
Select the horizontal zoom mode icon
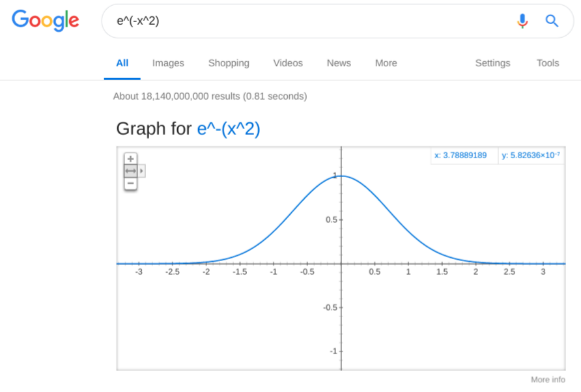pyautogui.click(x=131, y=171)
